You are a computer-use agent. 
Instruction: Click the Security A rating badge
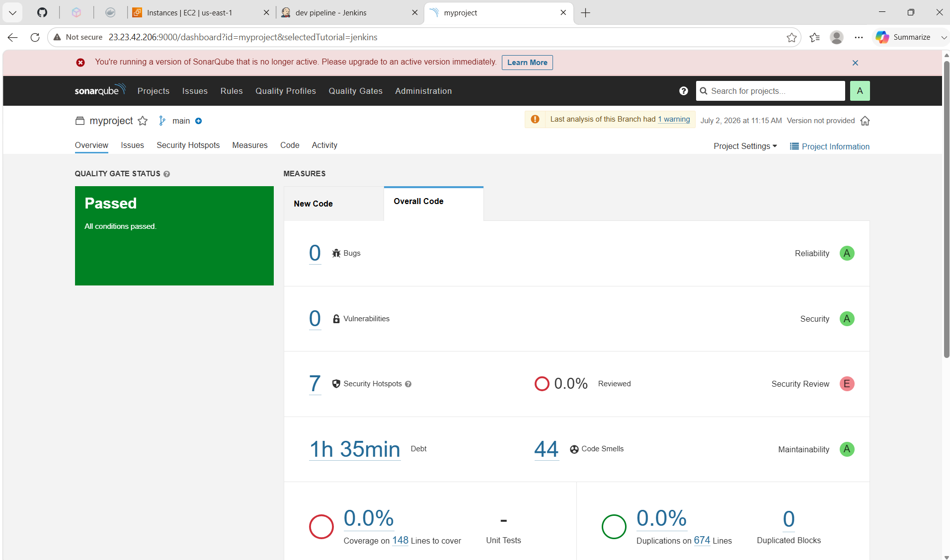coord(847,319)
